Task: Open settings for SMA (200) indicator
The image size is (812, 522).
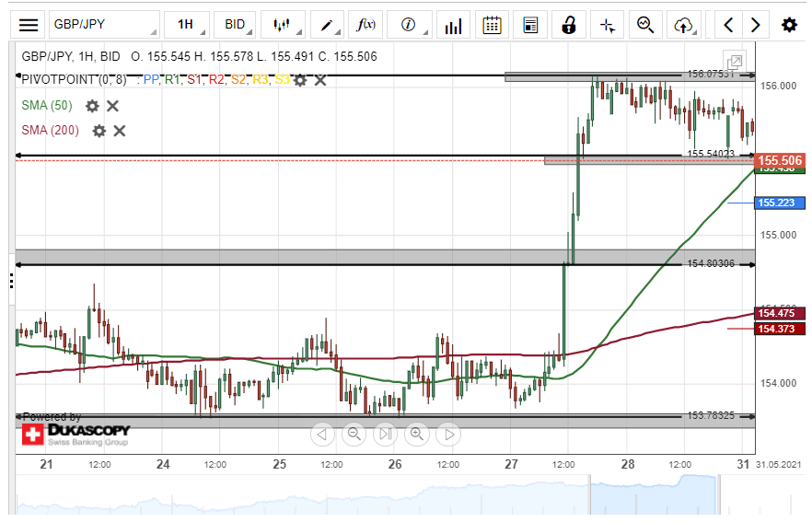Action: pos(99,131)
